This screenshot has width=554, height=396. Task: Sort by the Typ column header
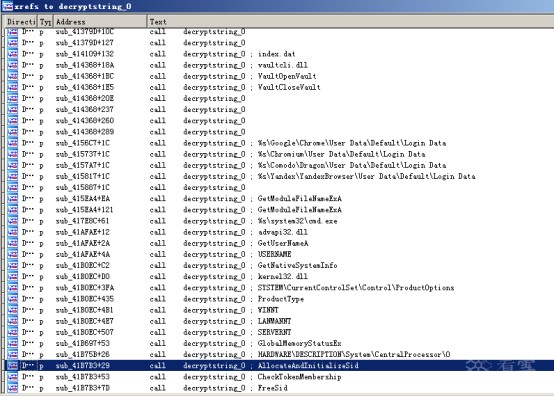(x=45, y=22)
